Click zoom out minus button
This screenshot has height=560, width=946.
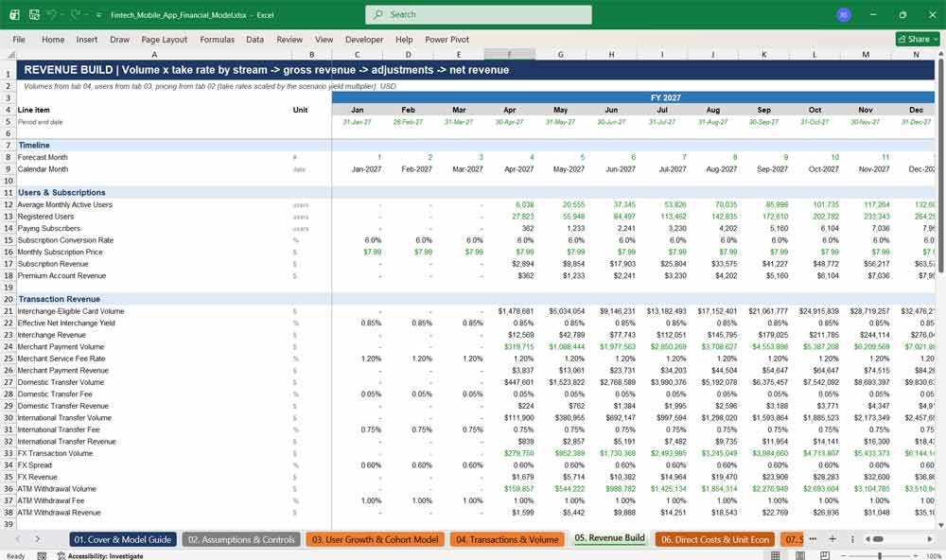(844, 556)
